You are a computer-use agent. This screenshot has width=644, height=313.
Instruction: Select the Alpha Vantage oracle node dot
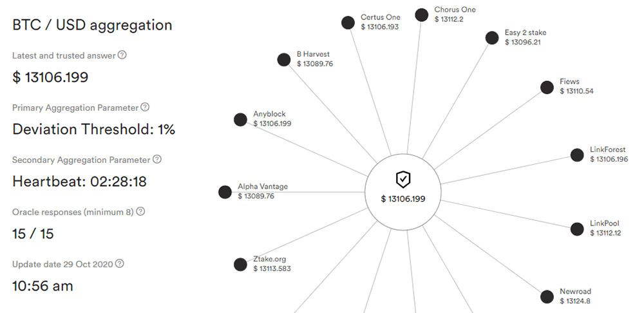click(225, 192)
